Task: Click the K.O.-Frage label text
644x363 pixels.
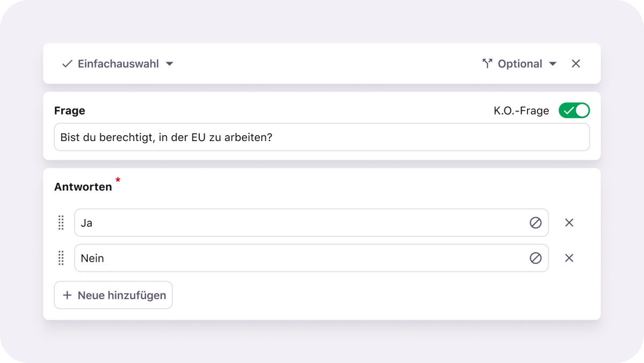Action: 521,111
